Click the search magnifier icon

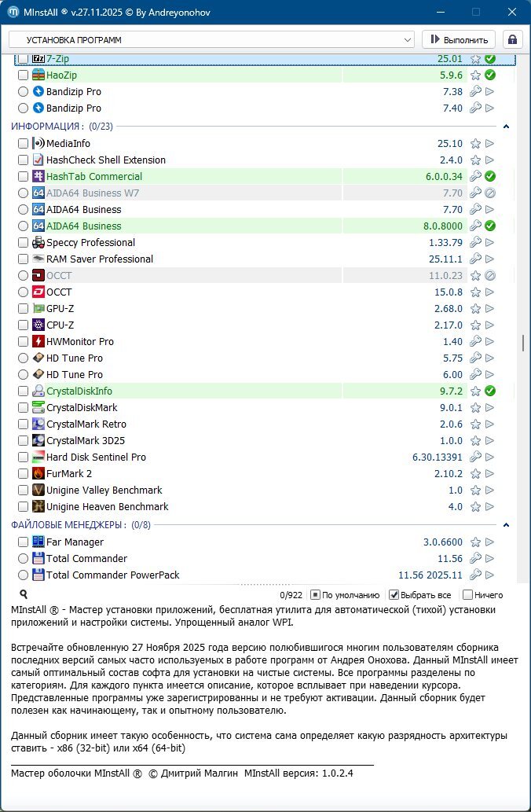tap(24, 595)
